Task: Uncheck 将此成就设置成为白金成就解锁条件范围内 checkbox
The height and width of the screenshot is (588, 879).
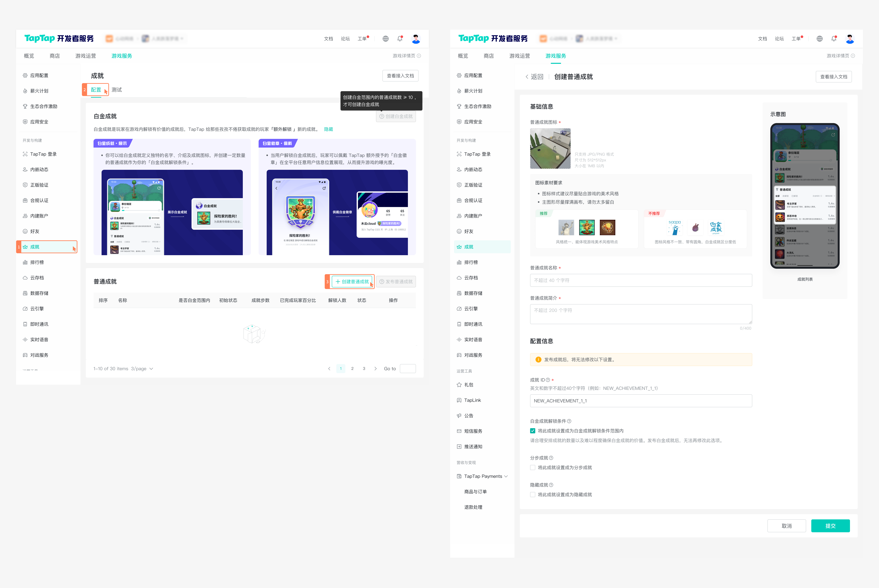Action: [533, 431]
